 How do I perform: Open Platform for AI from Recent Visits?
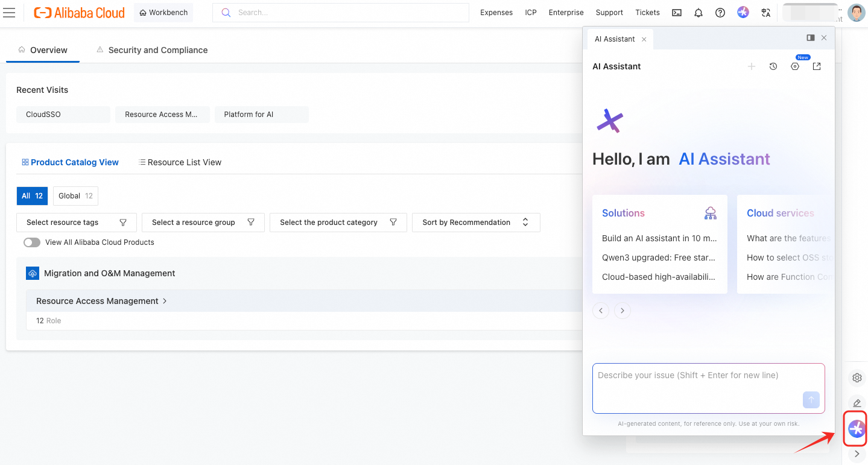tap(262, 115)
